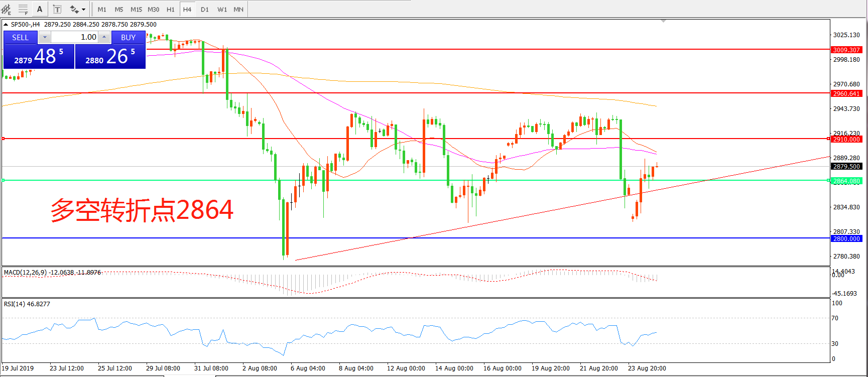868x377 pixels.
Task: Select the green 2864.080 price level label
Action: (846, 181)
